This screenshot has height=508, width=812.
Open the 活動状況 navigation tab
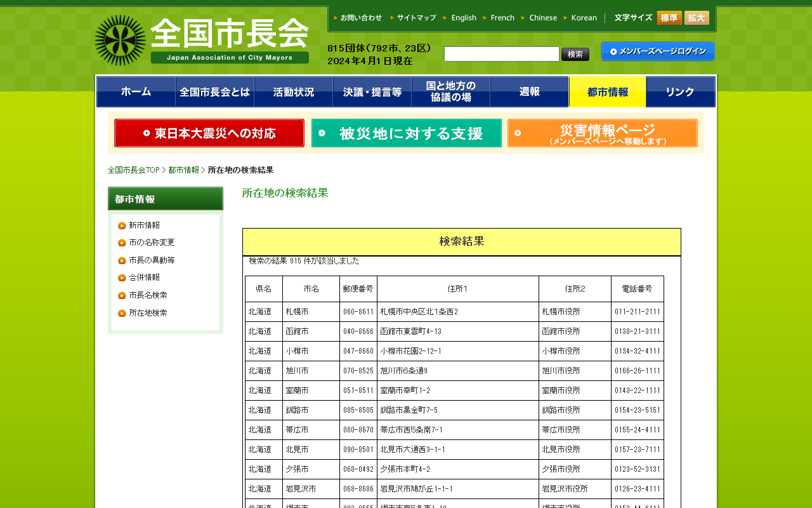pyautogui.click(x=294, y=92)
